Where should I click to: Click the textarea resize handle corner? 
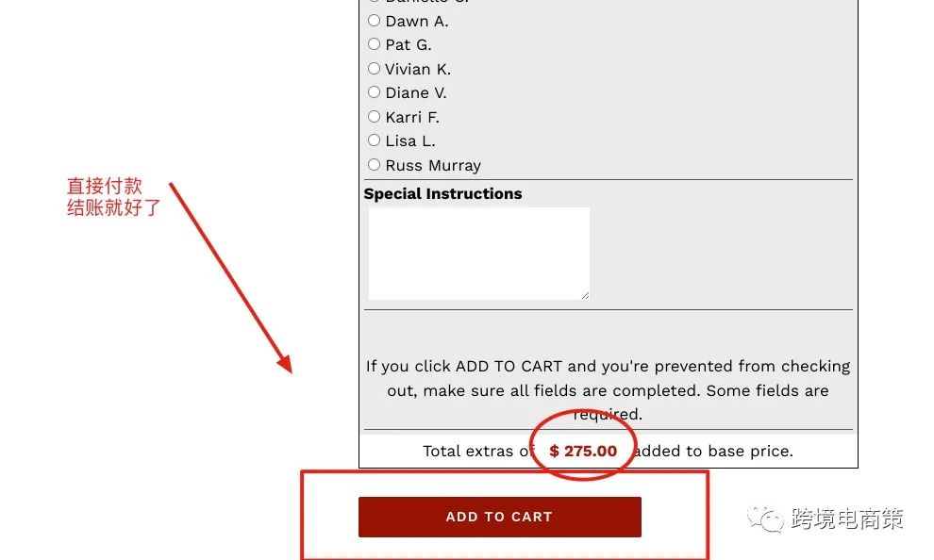coord(585,295)
